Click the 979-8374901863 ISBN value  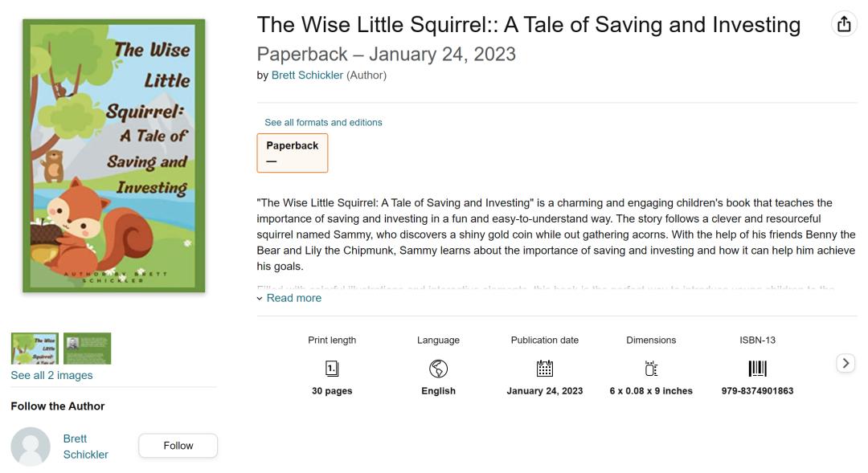pos(757,391)
